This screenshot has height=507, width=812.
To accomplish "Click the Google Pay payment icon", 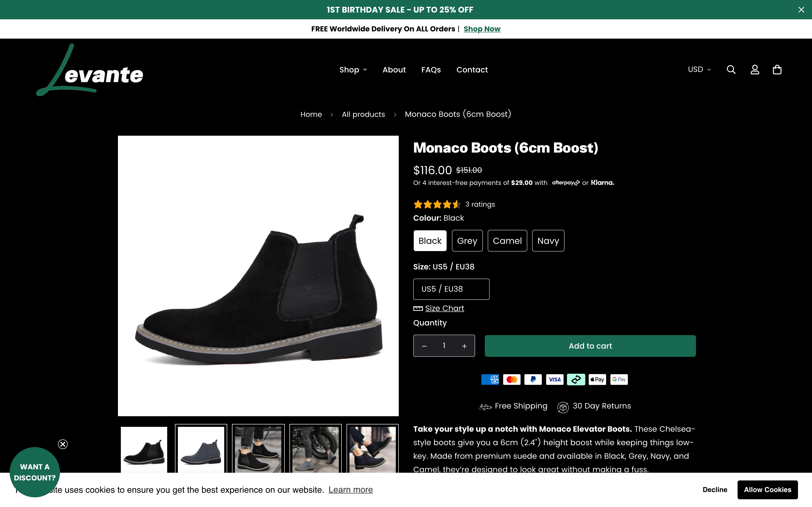I will click(x=619, y=379).
